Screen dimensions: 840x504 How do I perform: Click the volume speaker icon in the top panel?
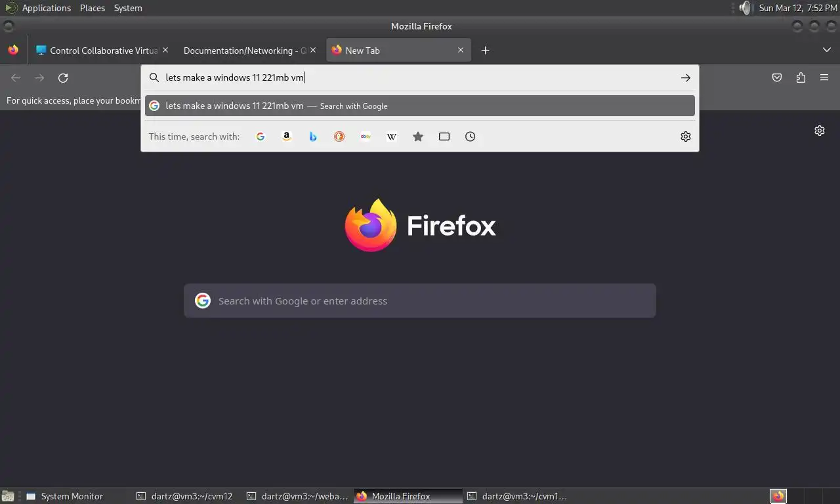tap(744, 8)
